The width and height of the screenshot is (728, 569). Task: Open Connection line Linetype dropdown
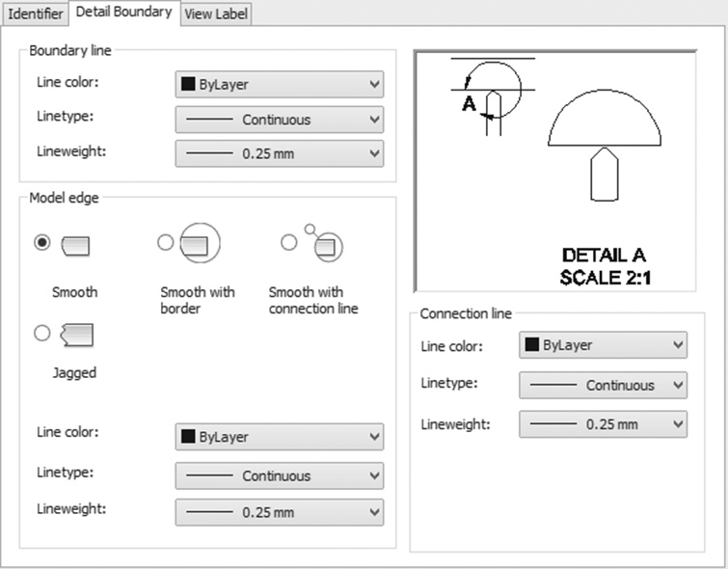tap(603, 385)
